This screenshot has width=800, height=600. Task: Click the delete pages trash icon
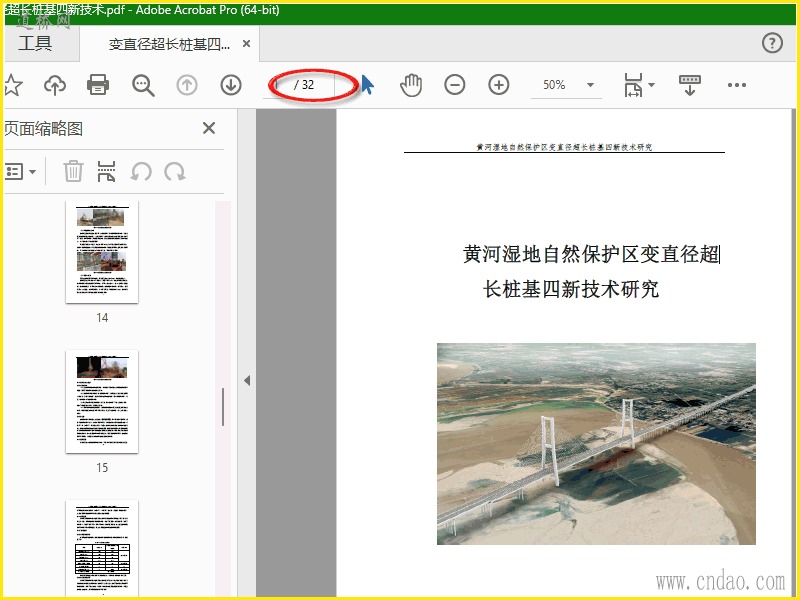(73, 171)
